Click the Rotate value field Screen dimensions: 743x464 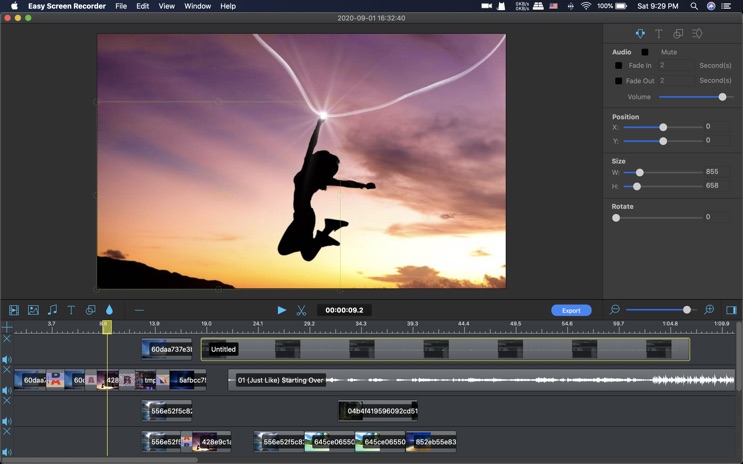pos(716,217)
